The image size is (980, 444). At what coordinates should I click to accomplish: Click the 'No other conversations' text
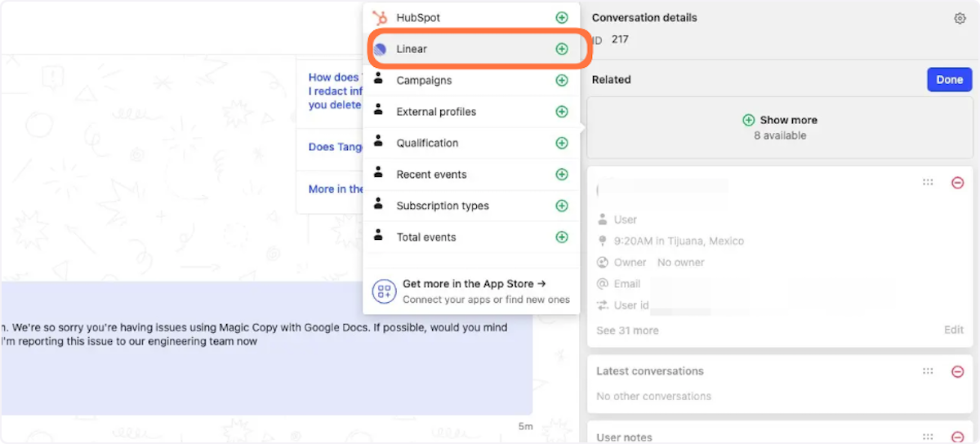(x=653, y=397)
